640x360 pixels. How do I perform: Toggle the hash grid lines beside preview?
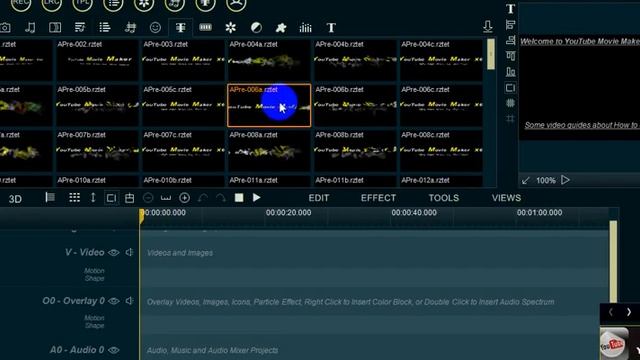click(x=511, y=119)
